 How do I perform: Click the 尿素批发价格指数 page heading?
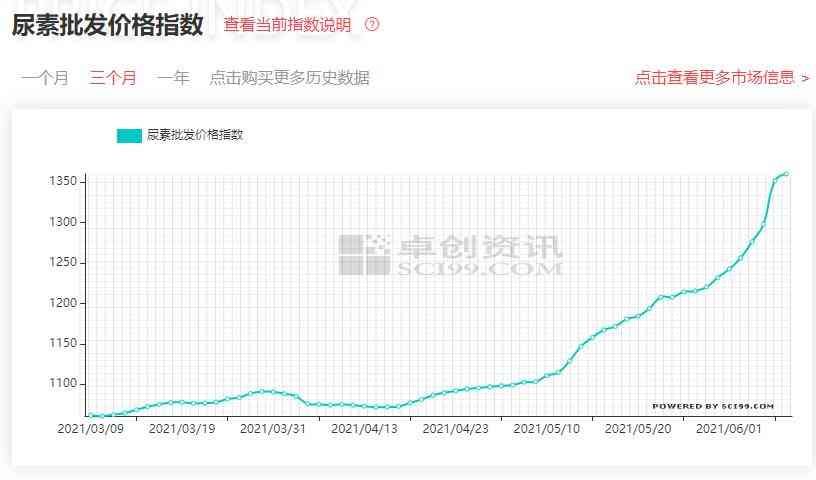pos(107,25)
